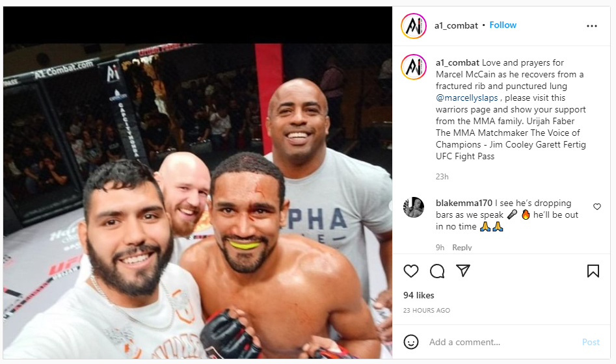The image size is (616, 364).
Task: Click a1_combat avatar beside the caption
Action: (x=414, y=67)
